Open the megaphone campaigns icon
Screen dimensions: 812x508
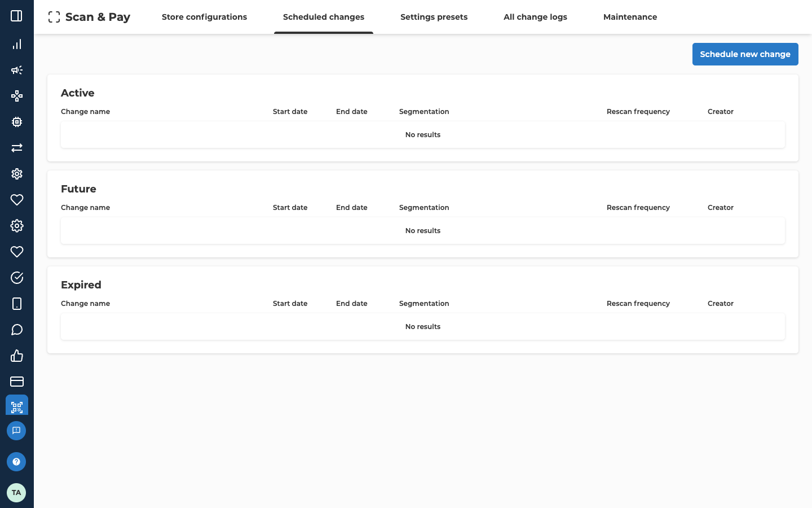(x=17, y=70)
